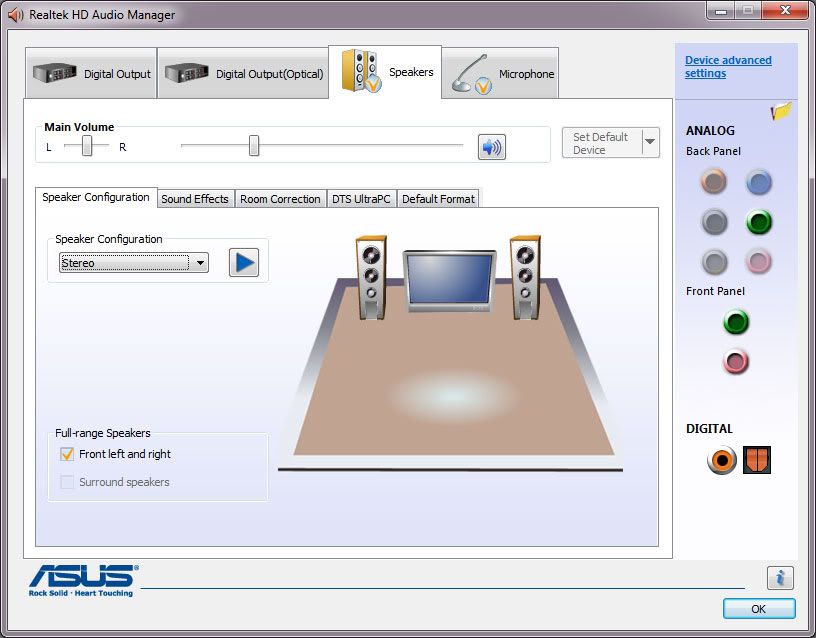Select the Speaker Configuration sub-tab
Viewport: 816px width, 638px height.
96,197
